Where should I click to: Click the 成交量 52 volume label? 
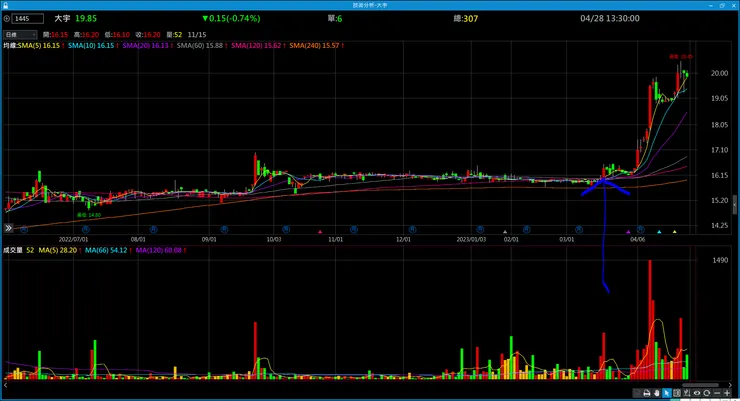(18, 250)
